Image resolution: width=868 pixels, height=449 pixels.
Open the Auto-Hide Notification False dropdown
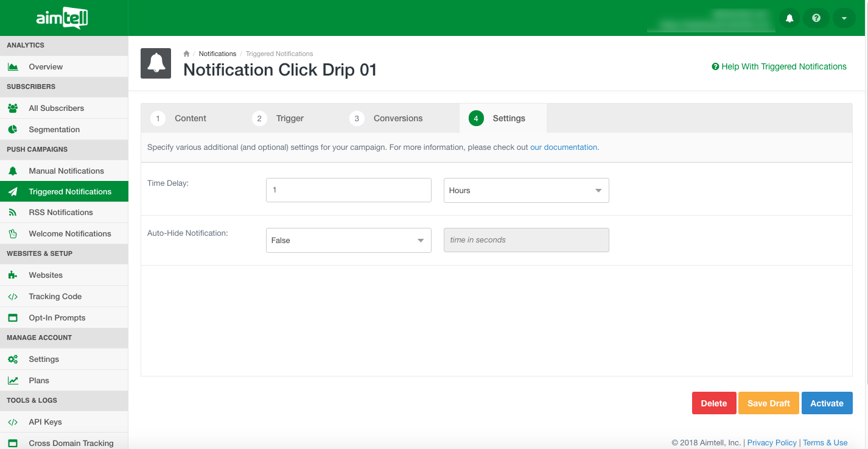348,241
